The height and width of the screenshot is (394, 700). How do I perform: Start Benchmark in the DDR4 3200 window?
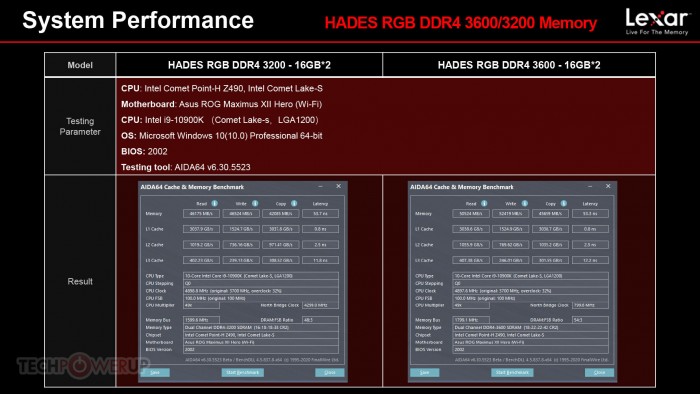pyautogui.click(x=242, y=372)
